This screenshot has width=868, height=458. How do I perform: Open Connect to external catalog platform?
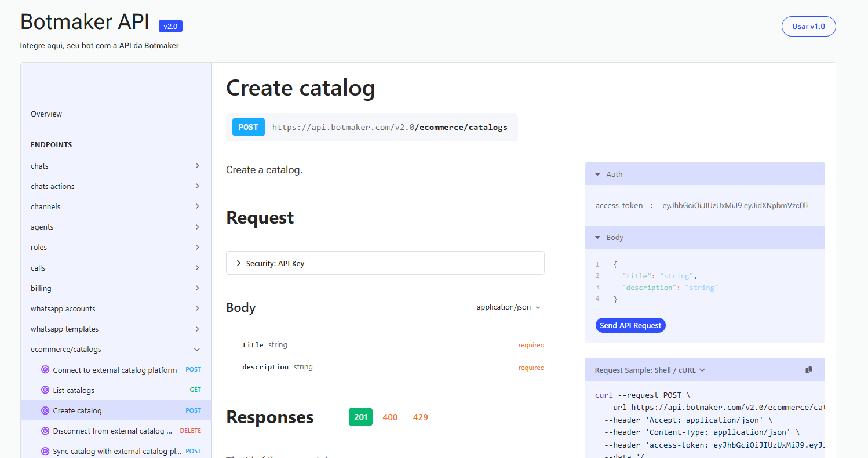116,370
